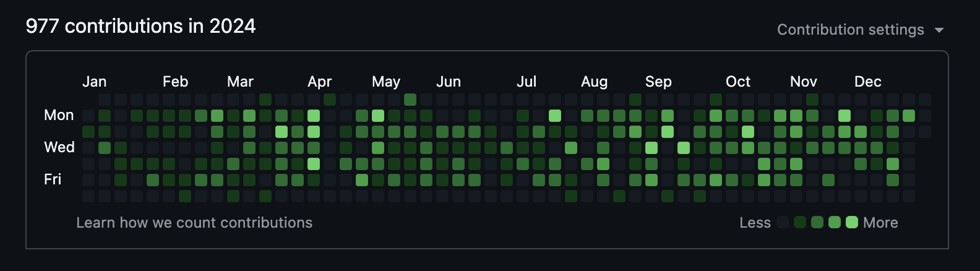The height and width of the screenshot is (271, 980).
Task: Click the Fri weekday row label
Action: tap(53, 179)
